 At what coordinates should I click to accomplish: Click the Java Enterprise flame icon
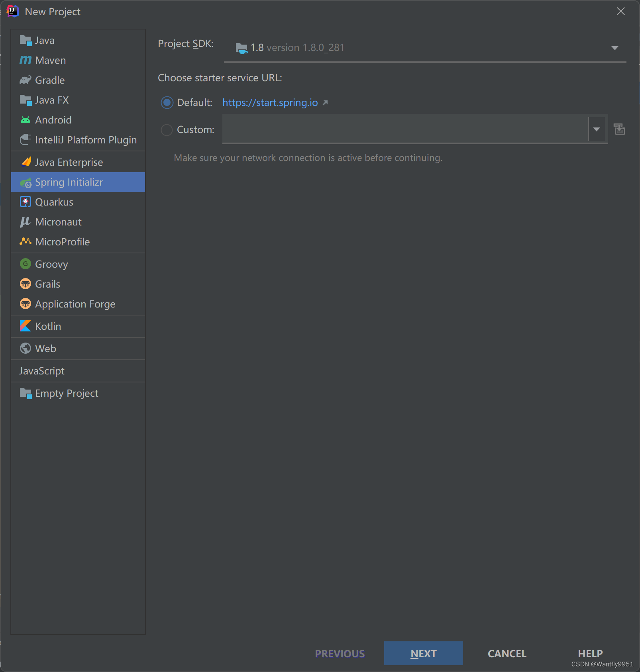click(x=26, y=162)
